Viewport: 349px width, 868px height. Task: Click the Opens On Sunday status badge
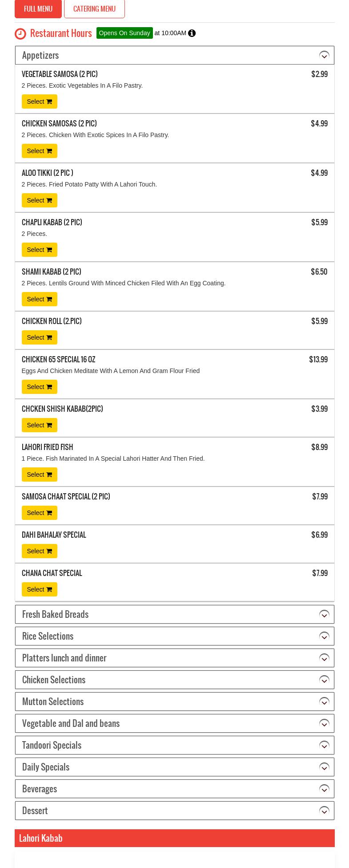pos(124,33)
